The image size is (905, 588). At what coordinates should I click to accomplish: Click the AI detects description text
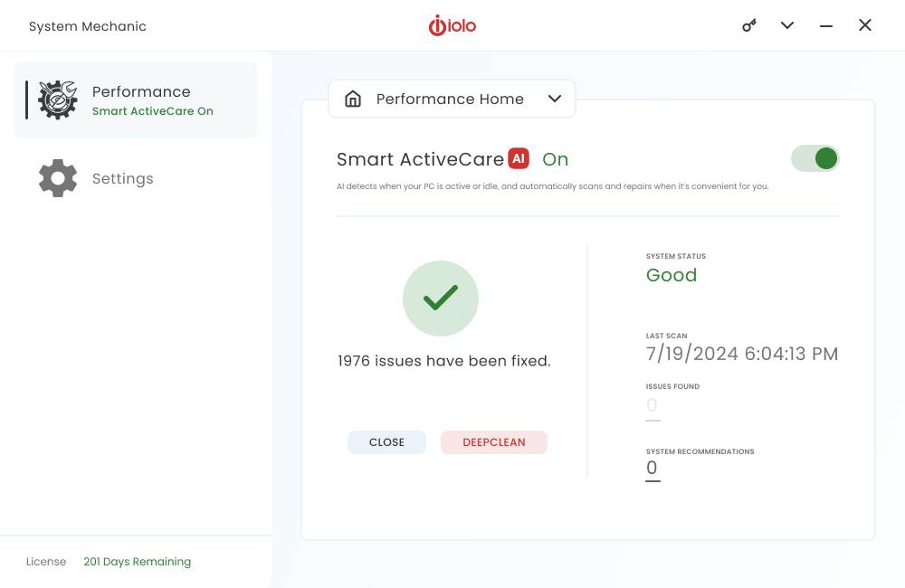point(552,186)
